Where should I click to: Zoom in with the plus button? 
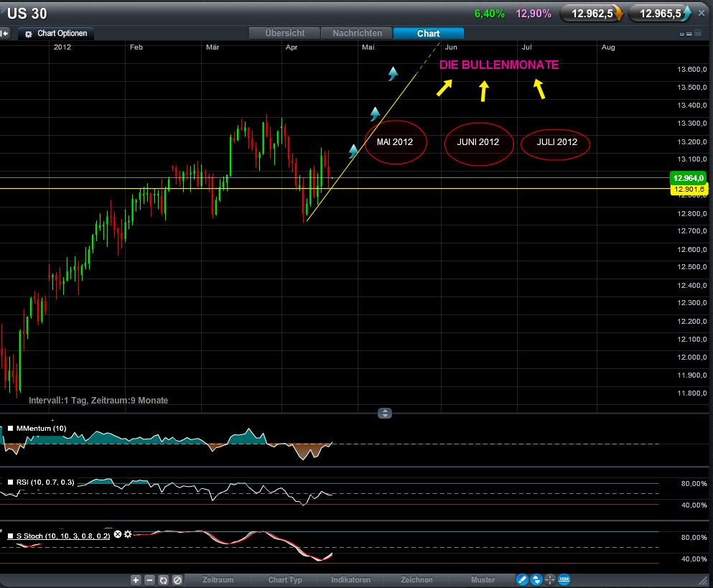tap(136, 580)
